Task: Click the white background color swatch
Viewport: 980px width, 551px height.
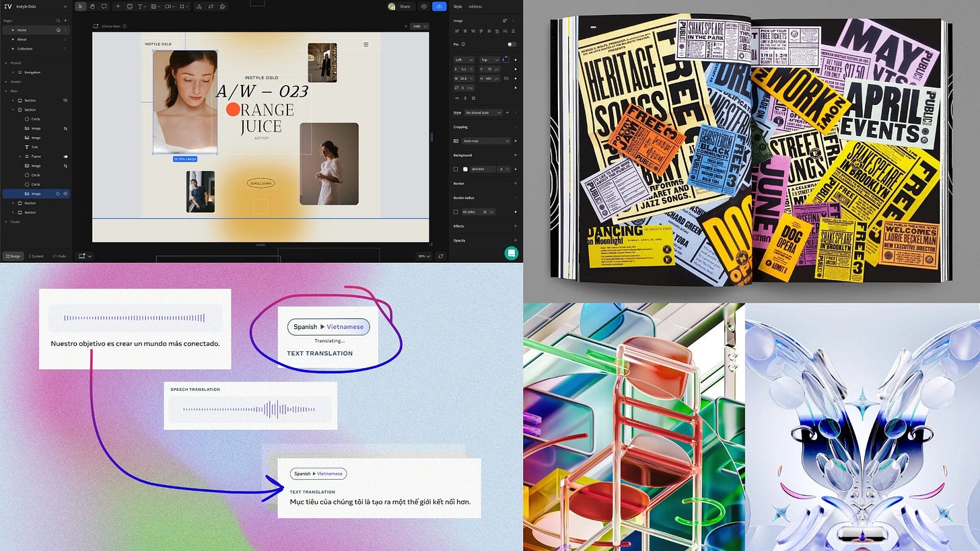Action: pos(465,169)
